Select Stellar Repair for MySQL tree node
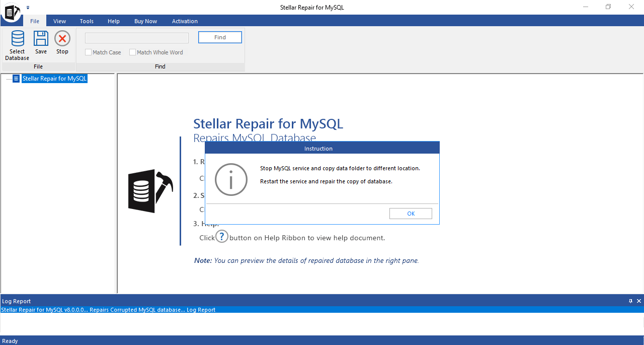The image size is (644, 345). click(x=55, y=79)
